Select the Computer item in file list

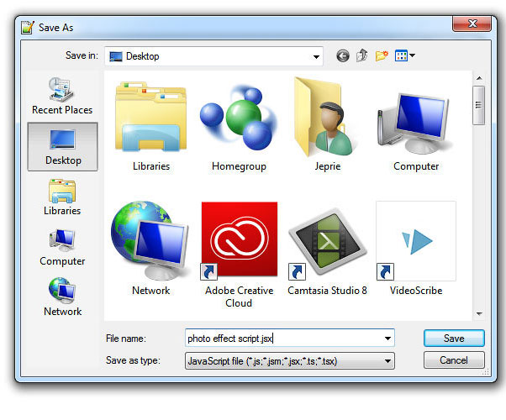tap(415, 131)
